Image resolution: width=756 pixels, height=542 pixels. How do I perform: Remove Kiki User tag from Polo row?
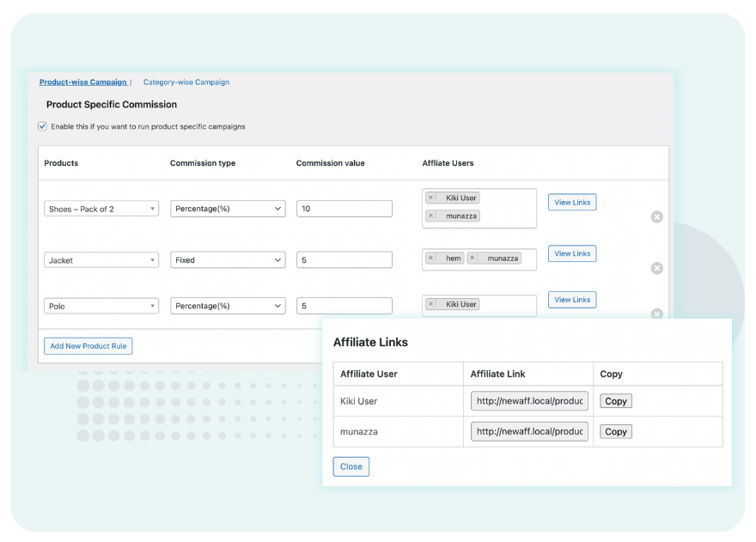click(431, 304)
